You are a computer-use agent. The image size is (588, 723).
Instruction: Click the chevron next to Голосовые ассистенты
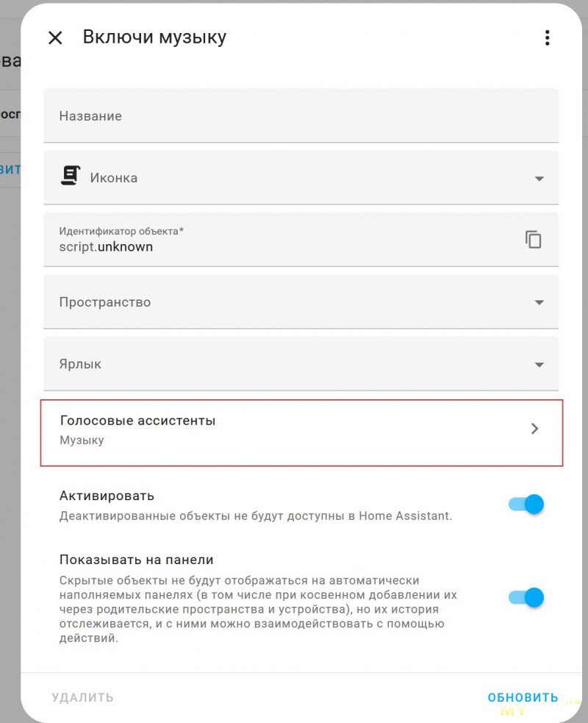click(x=534, y=429)
